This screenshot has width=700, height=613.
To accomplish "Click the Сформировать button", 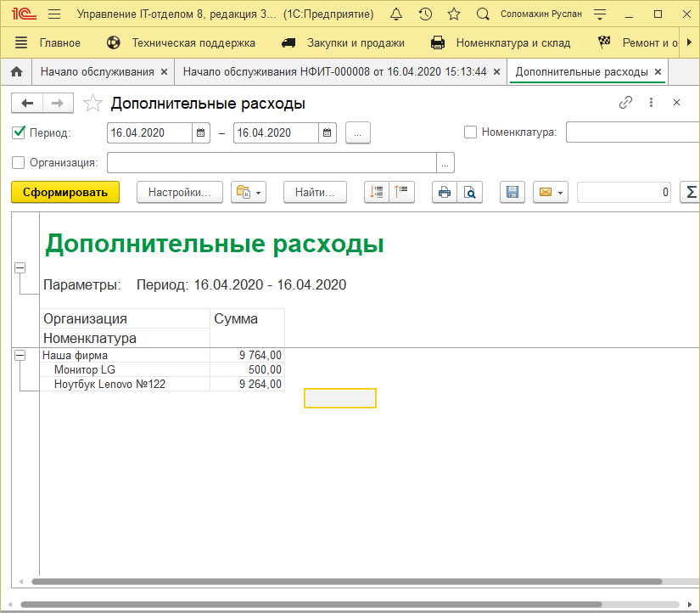I will (x=65, y=193).
